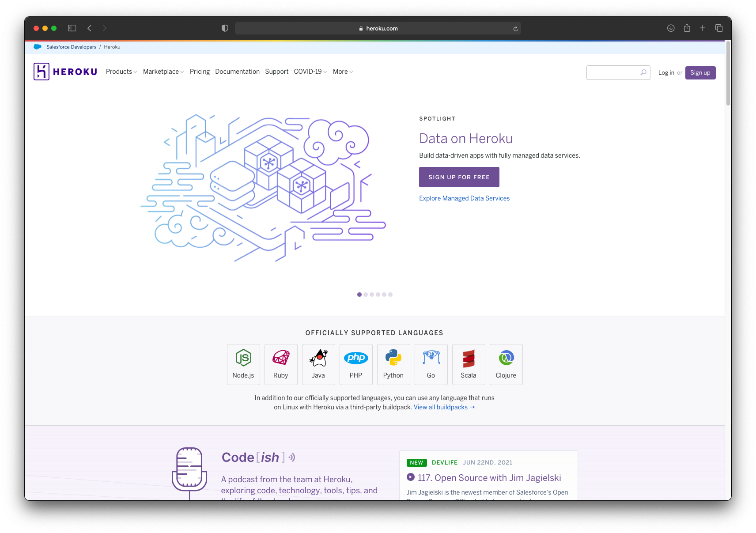Open the Safari share icon

(687, 28)
